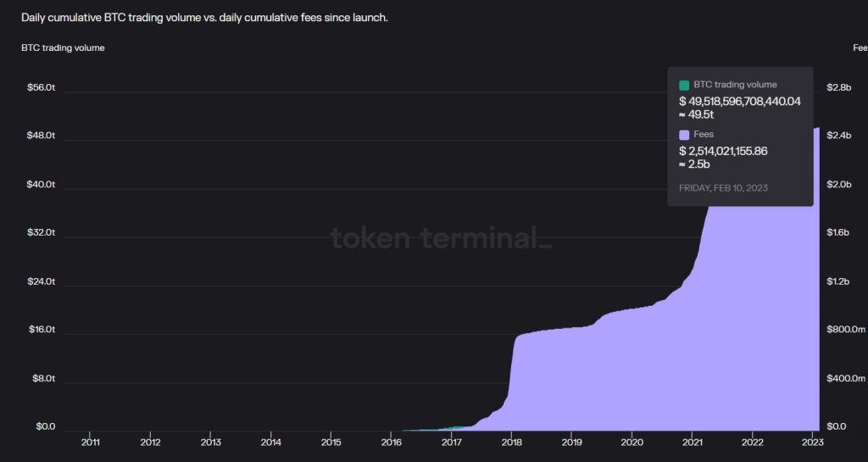Click the Friday, Feb 10, 2023 tooltip date
This screenshot has height=462, width=868.
pyautogui.click(x=723, y=187)
